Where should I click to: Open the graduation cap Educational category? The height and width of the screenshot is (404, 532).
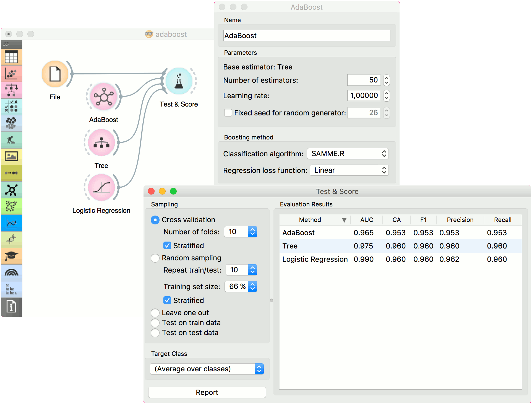pyautogui.click(x=11, y=256)
